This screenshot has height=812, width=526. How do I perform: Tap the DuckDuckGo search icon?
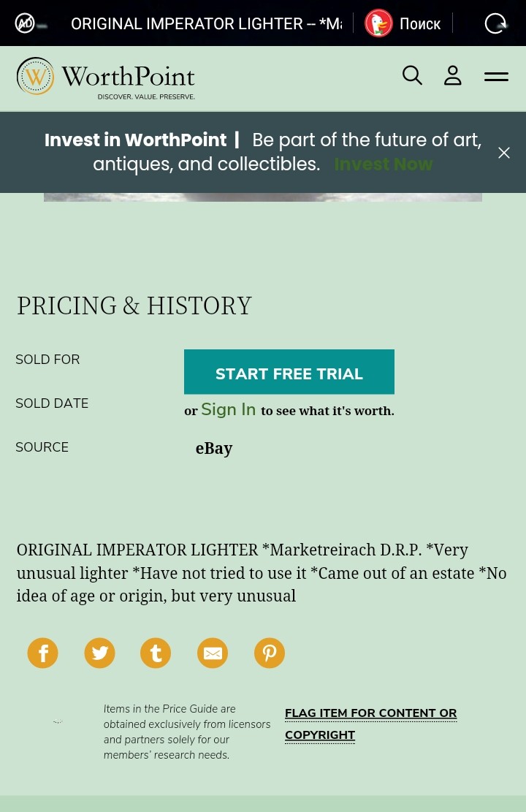(x=378, y=23)
